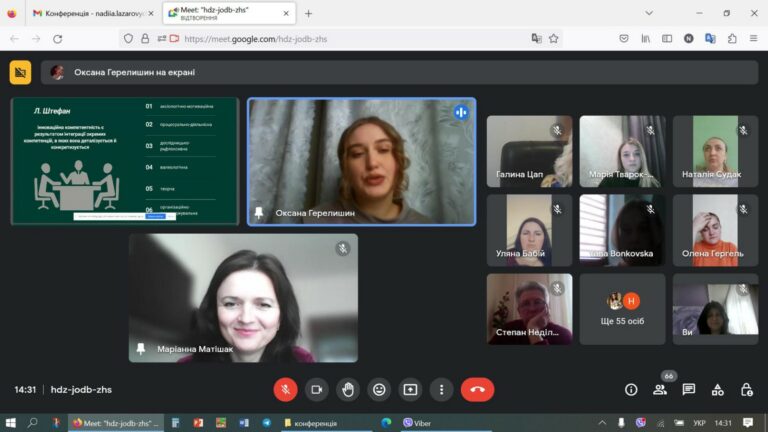Open the emoji reactions panel
The height and width of the screenshot is (432, 768).
click(379, 390)
